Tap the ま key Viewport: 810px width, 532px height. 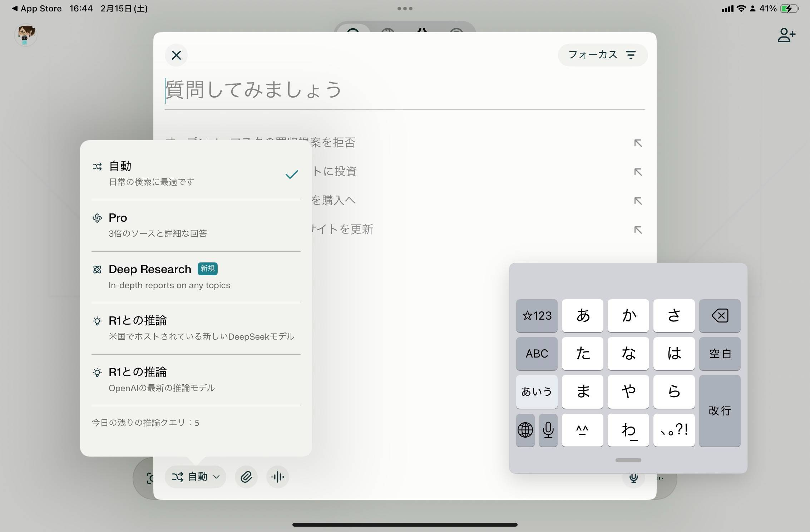[583, 391]
